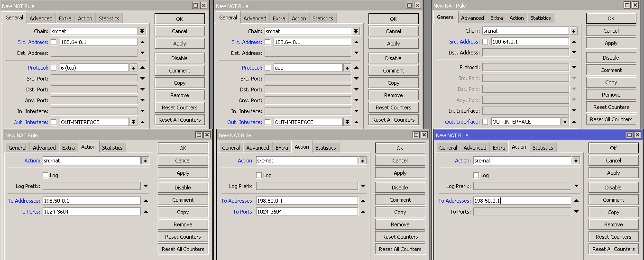Click Copy button in bottom-middle window
The height and width of the screenshot is (260, 644).
point(400,212)
